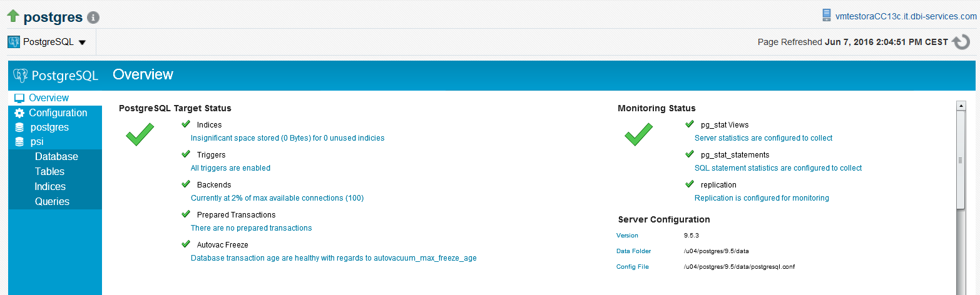Open the info icon beside postgres title
Screen dimensions: 980x295
tap(93, 17)
